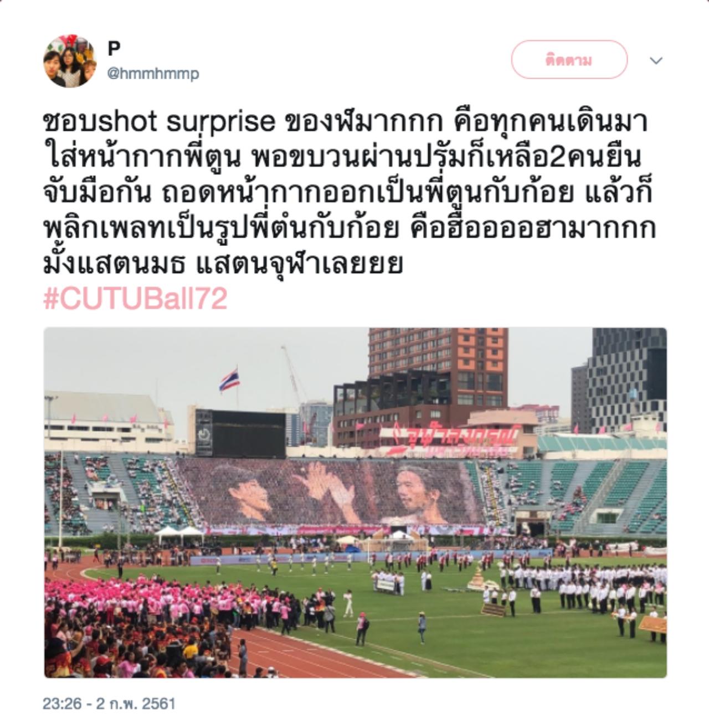Open the profile avatar picture
Screen dimensions: 709x728
click(70, 61)
